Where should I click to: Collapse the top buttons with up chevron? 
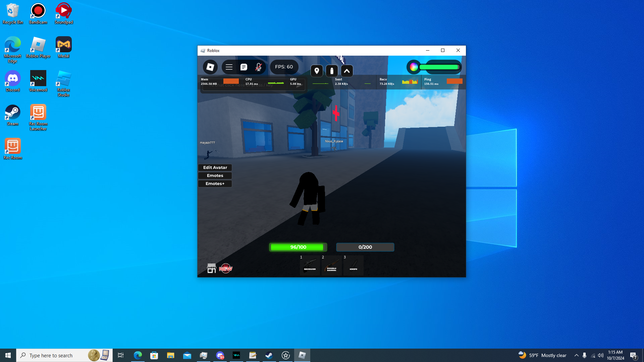coord(347,71)
